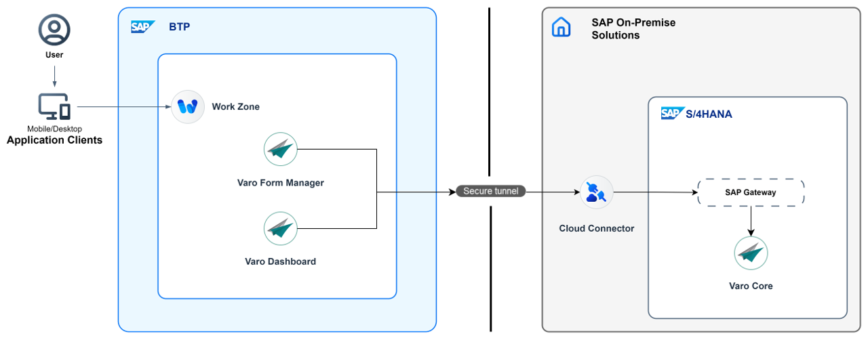Click the "User" label
The image size is (868, 340).
(x=54, y=55)
